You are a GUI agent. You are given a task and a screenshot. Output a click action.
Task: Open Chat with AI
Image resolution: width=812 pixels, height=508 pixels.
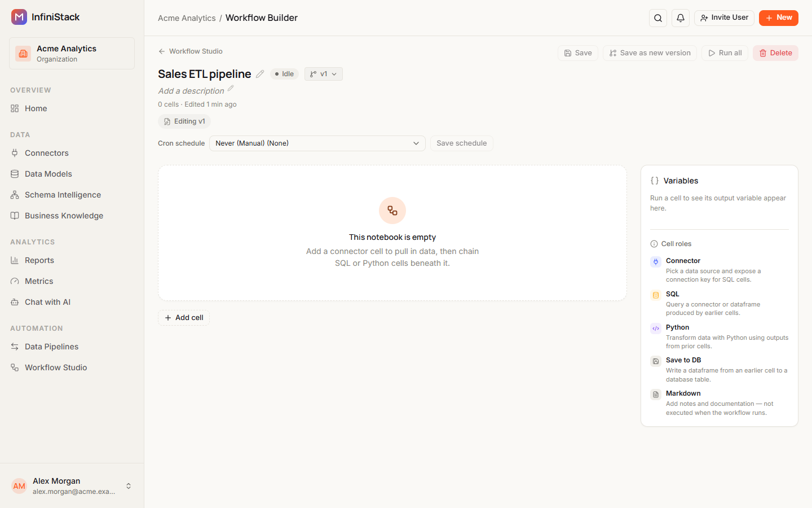72,302
